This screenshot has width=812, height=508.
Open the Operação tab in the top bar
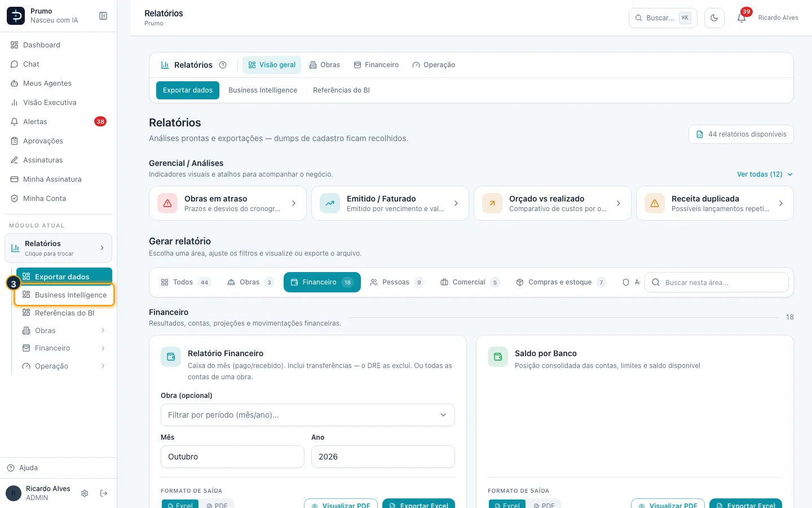click(x=434, y=65)
